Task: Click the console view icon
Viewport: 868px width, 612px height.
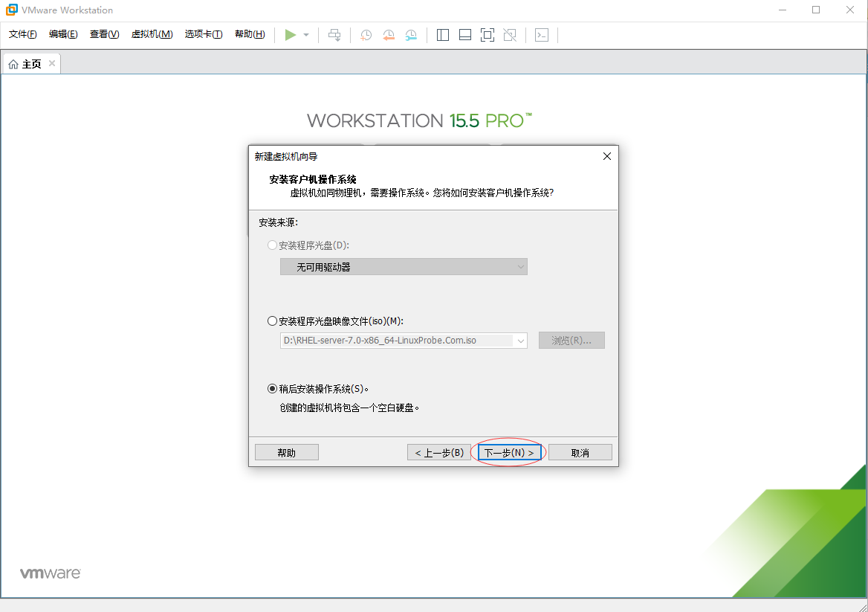Action: coord(542,35)
